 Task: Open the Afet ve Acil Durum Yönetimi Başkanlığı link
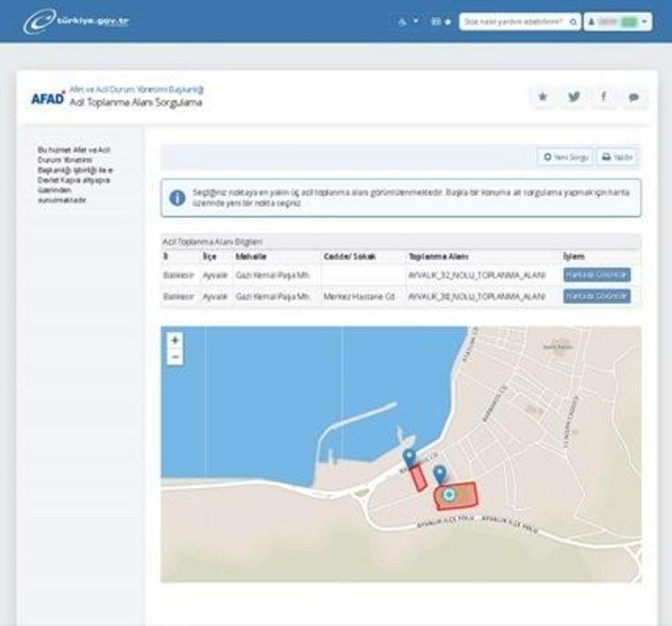[x=137, y=90]
